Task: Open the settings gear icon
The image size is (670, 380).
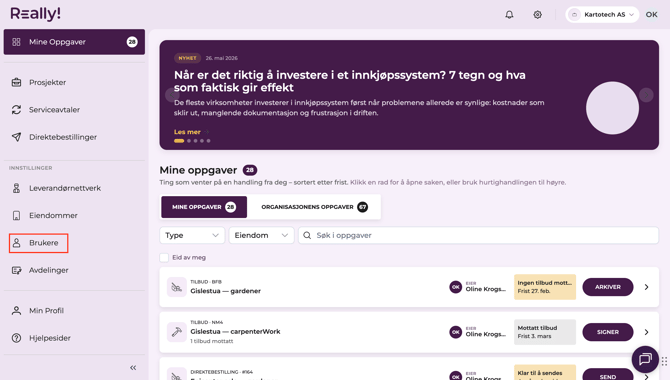Action: click(537, 15)
